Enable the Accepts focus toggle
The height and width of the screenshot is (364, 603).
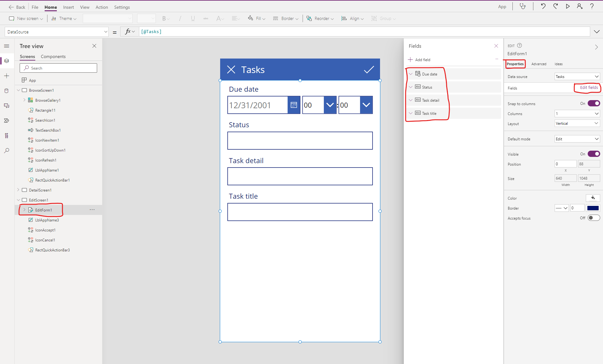[x=593, y=218]
